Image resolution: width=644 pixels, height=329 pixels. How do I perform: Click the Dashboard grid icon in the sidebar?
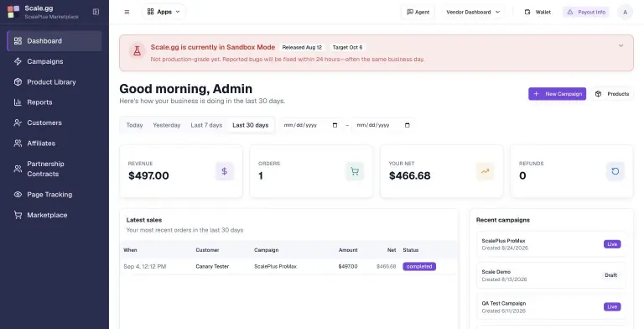(18, 41)
